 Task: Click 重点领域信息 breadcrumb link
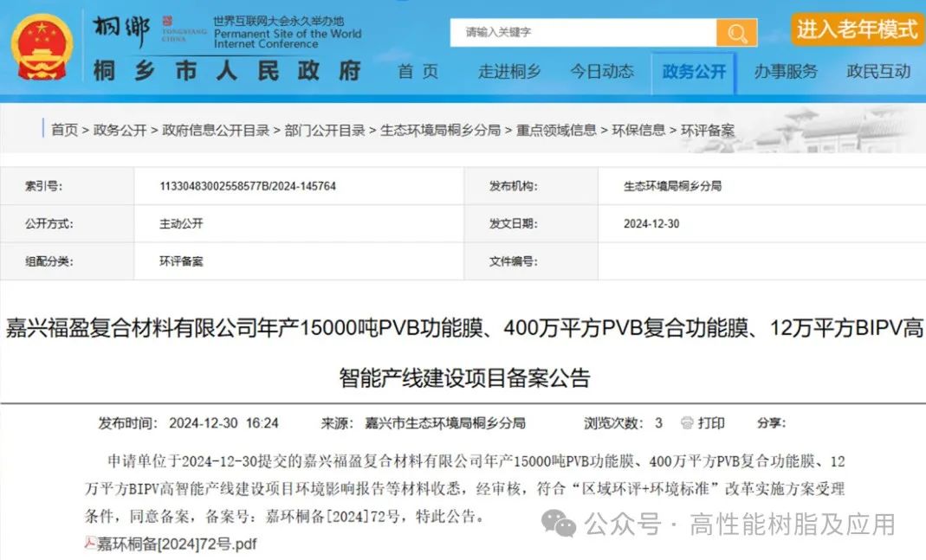point(556,130)
